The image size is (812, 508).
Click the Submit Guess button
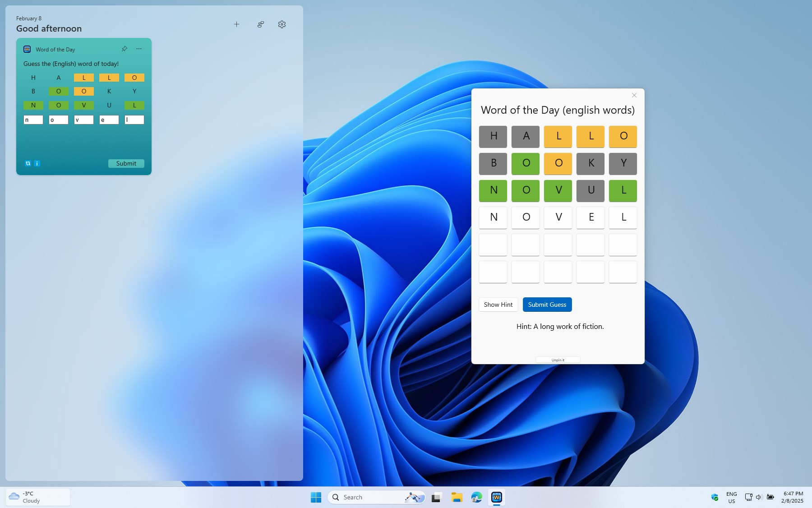[x=547, y=305]
